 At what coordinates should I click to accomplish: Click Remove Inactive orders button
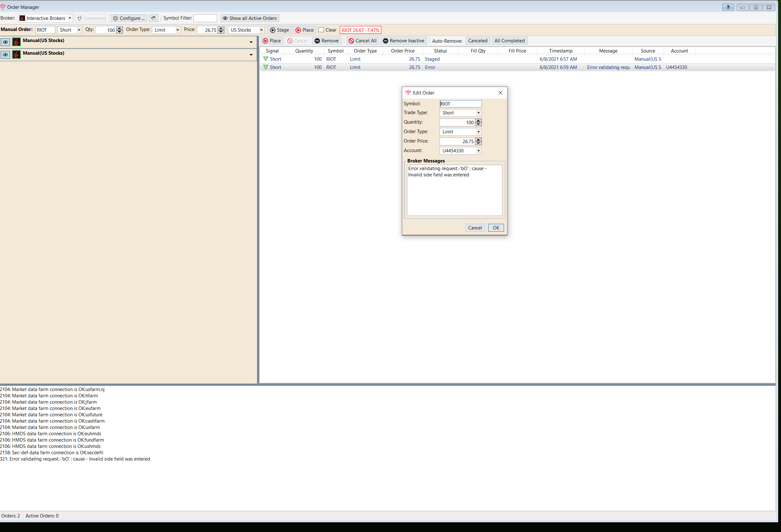tap(403, 41)
